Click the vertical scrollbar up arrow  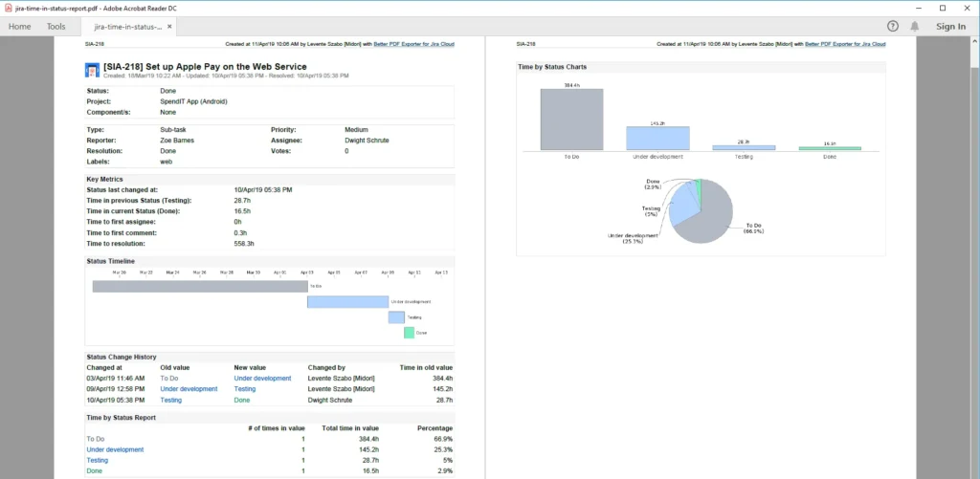(974, 42)
